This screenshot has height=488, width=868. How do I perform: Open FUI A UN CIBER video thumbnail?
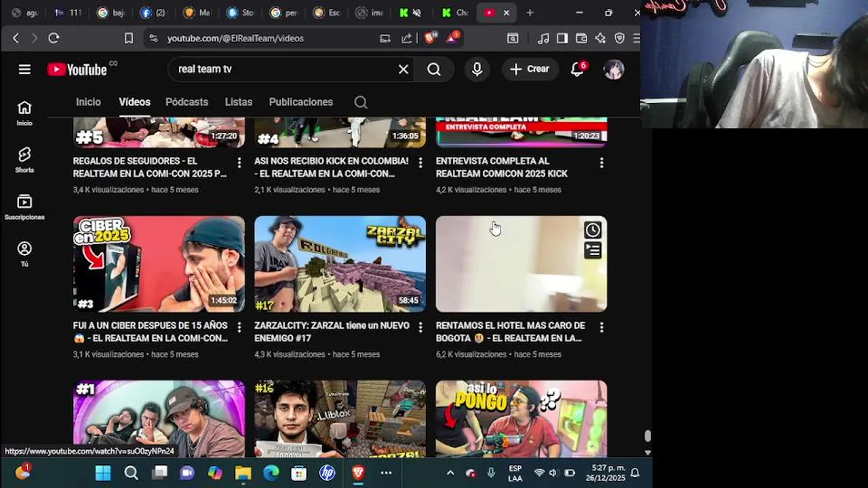coord(159,264)
